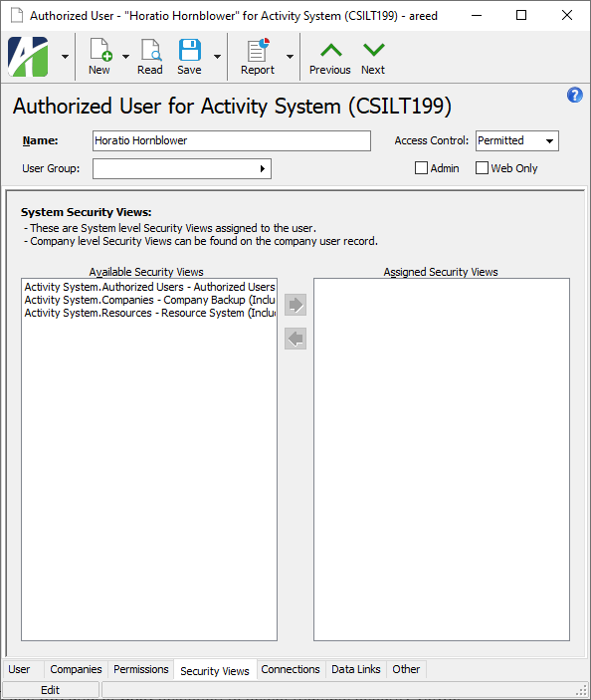Image resolution: width=591 pixels, height=700 pixels.
Task: Switch to the Permissions tab
Action: click(x=141, y=669)
